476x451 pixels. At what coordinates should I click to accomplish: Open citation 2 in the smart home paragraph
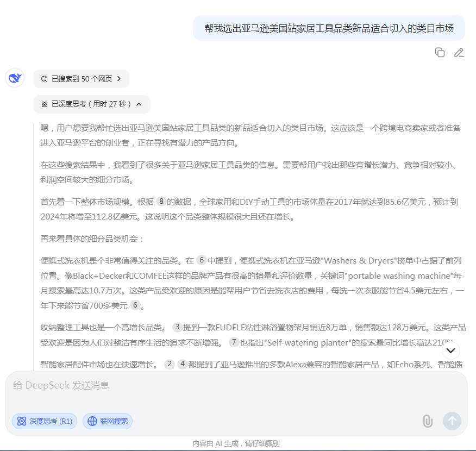170,364
